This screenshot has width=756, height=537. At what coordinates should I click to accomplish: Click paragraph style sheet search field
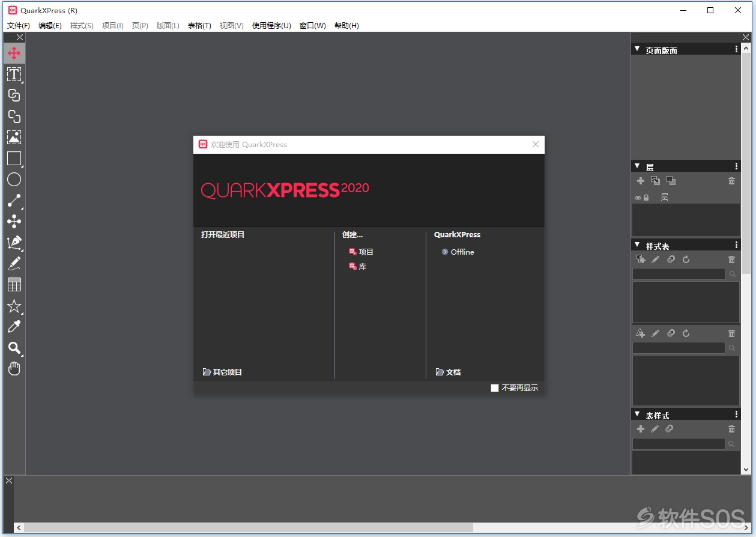pyautogui.click(x=679, y=274)
